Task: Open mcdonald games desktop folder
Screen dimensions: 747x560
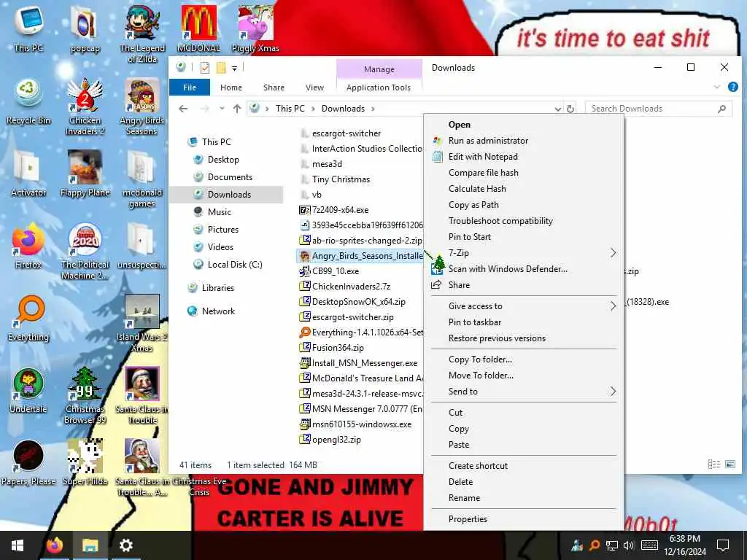Action: click(x=142, y=179)
